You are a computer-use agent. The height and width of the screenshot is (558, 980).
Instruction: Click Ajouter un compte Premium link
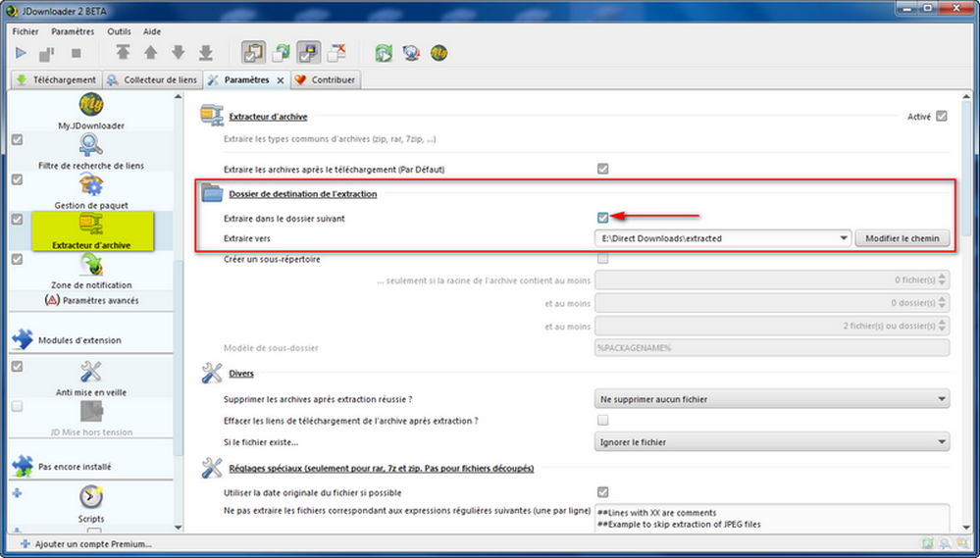click(x=86, y=544)
